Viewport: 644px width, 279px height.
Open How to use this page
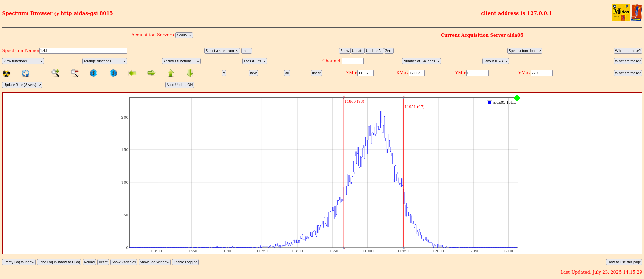624,262
